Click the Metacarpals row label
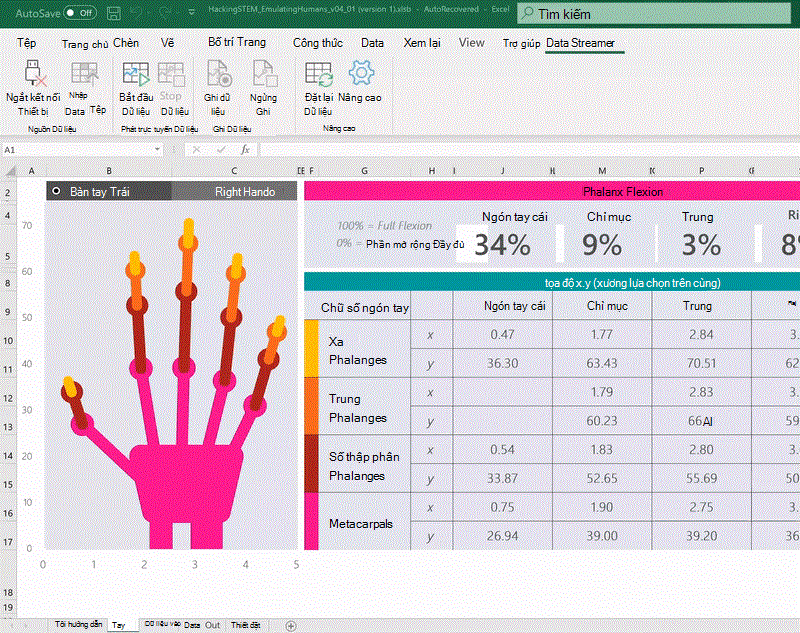The image size is (800, 633). pos(361,524)
